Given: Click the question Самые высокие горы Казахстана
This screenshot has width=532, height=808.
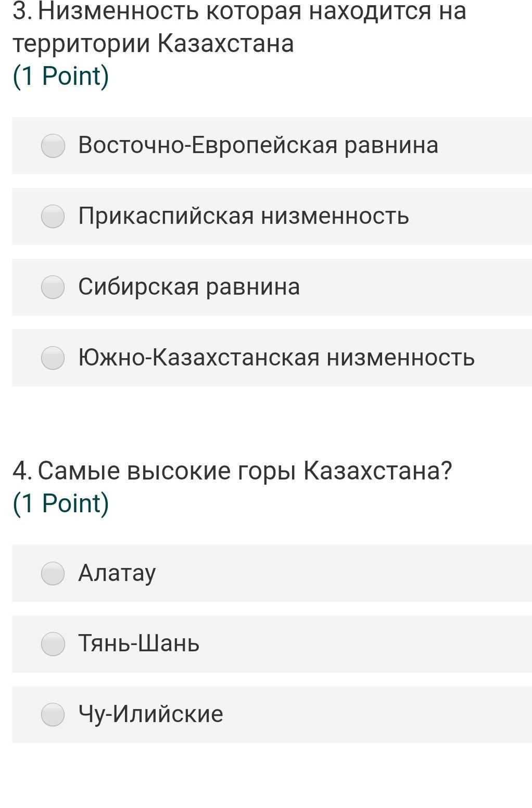Looking at the screenshot, I should pyautogui.click(x=245, y=471).
